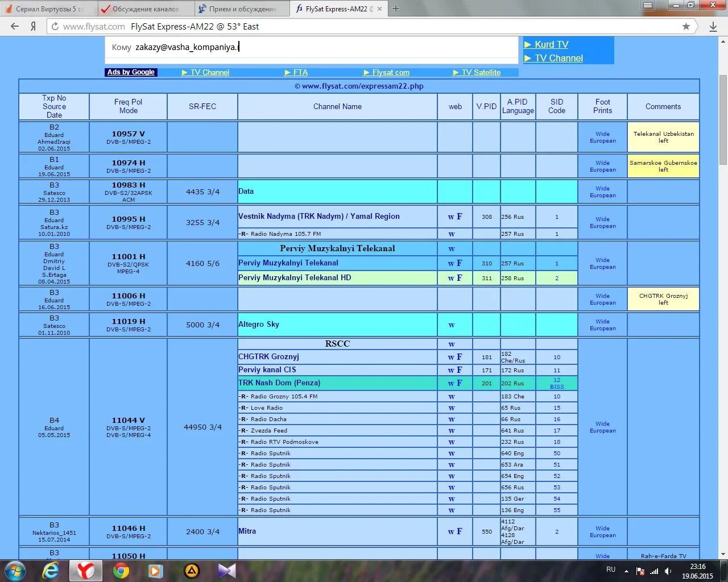Click the w icon for Zvezda Feed
728x582 pixels.
tap(452, 431)
